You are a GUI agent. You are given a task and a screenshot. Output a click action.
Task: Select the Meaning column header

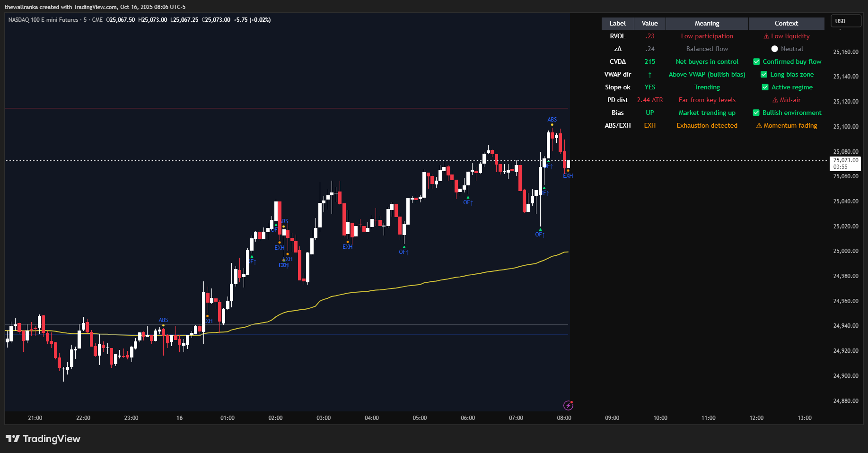[x=707, y=24]
